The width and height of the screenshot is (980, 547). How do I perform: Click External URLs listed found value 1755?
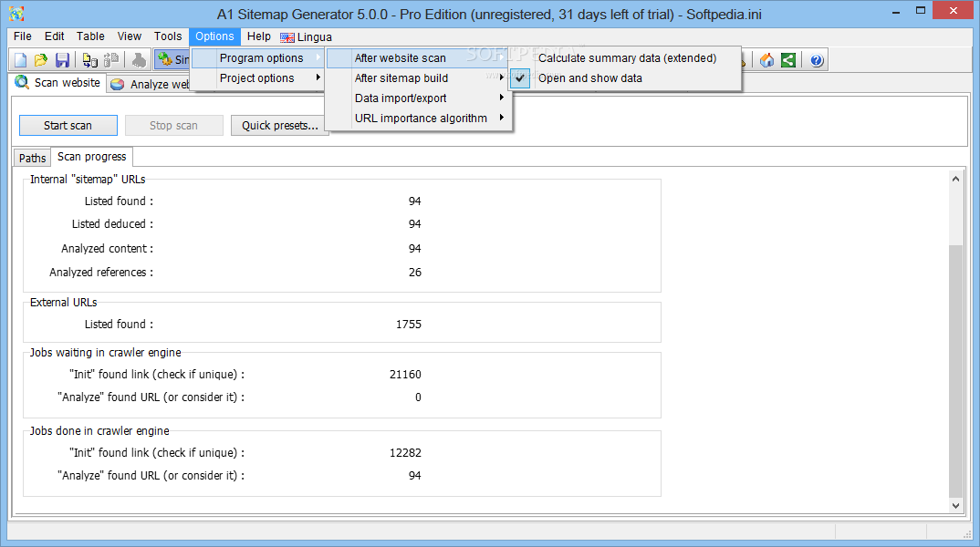coord(409,324)
